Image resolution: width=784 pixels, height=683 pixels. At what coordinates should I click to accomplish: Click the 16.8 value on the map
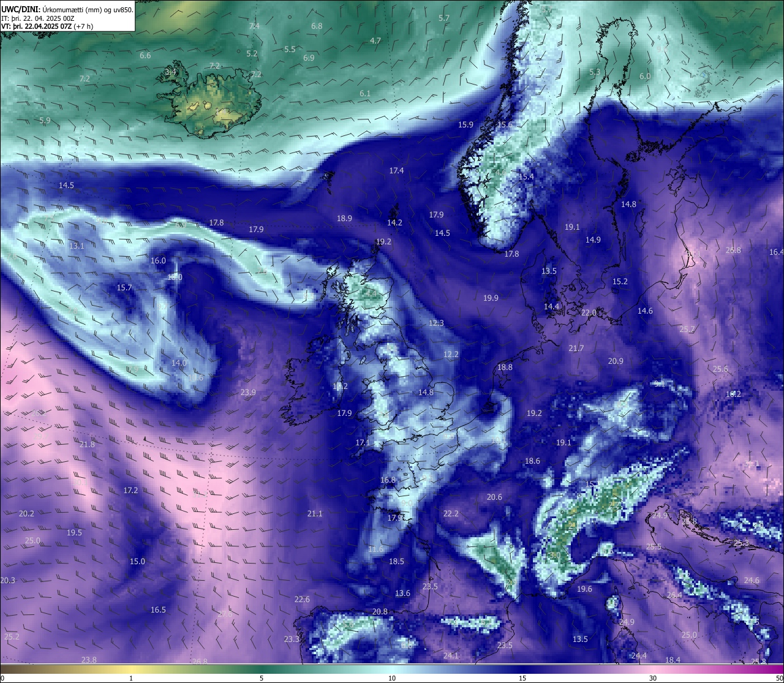388,480
